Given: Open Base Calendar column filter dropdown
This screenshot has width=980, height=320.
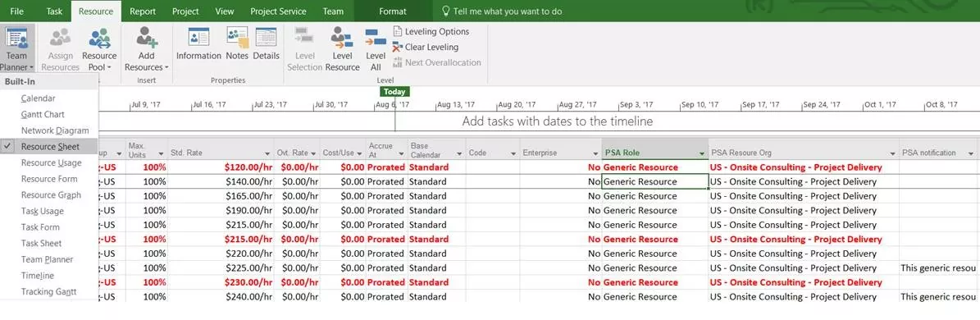Looking at the screenshot, I should click(459, 153).
